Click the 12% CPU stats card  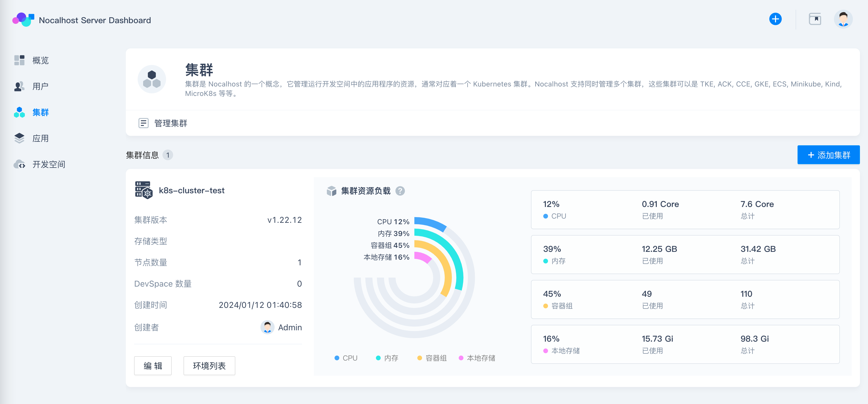point(685,209)
